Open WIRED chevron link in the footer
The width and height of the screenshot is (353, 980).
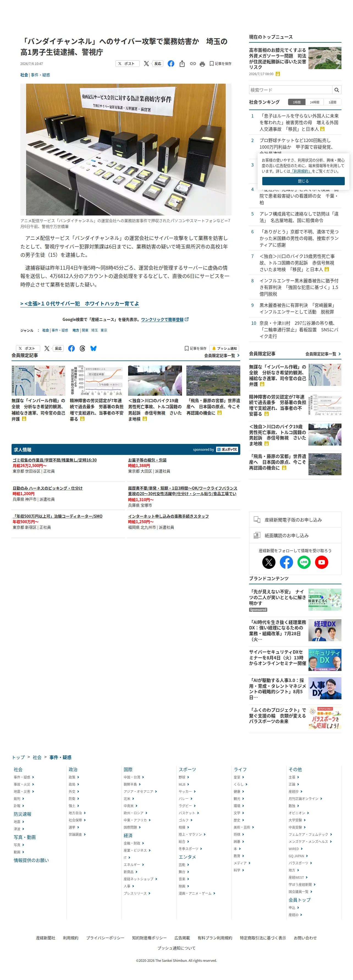pyautogui.click(x=296, y=848)
